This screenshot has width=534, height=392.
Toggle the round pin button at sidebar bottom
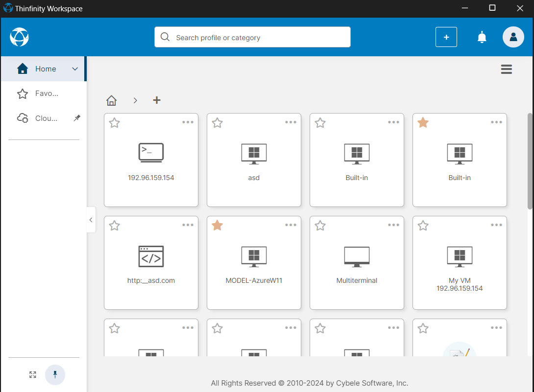(x=55, y=375)
